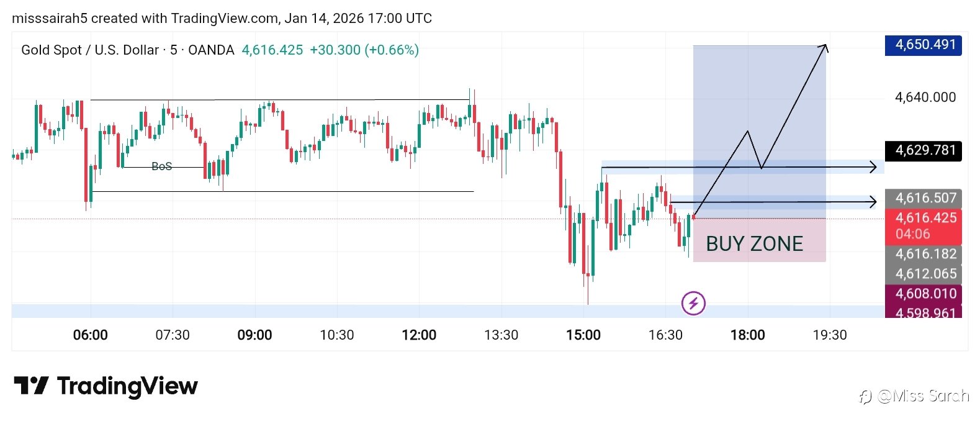
Task: Click the 15:00 time axis label
Action: [x=583, y=335]
